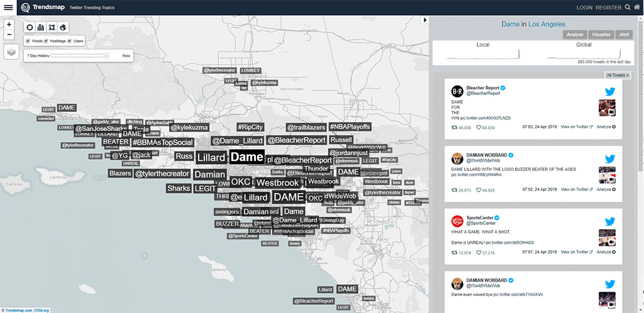Screen dimensions: 644x313
Task: Click the SportsCenter red avatar
Action: 457,221
